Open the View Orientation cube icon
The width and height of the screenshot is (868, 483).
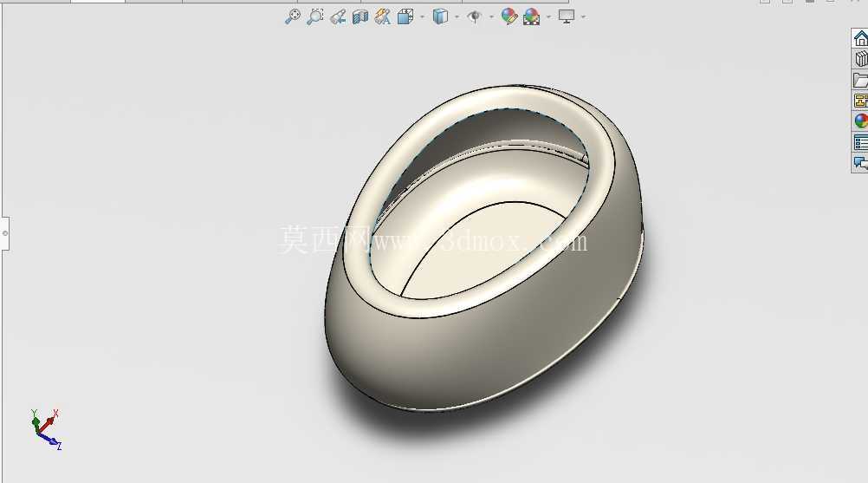(x=405, y=16)
